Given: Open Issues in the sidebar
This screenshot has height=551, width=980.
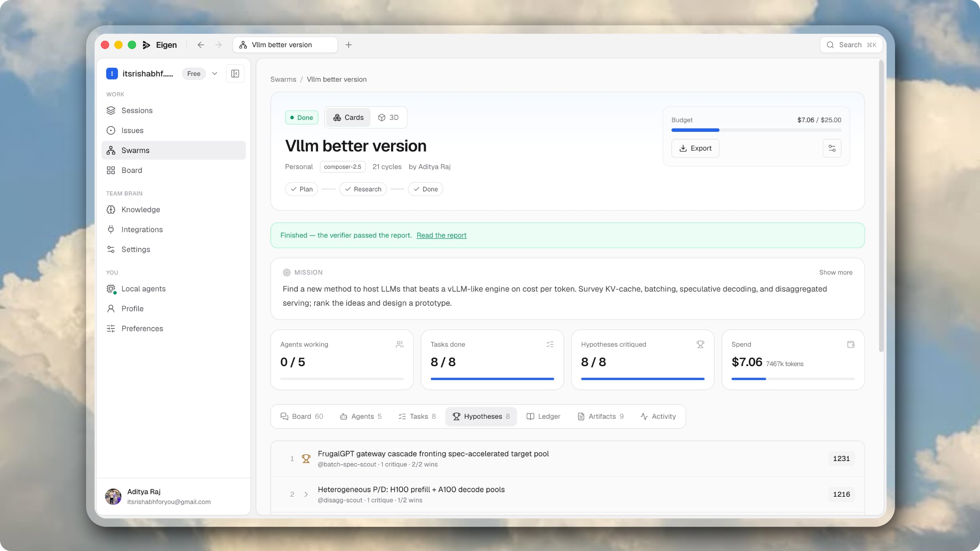Looking at the screenshot, I should [174, 131].
